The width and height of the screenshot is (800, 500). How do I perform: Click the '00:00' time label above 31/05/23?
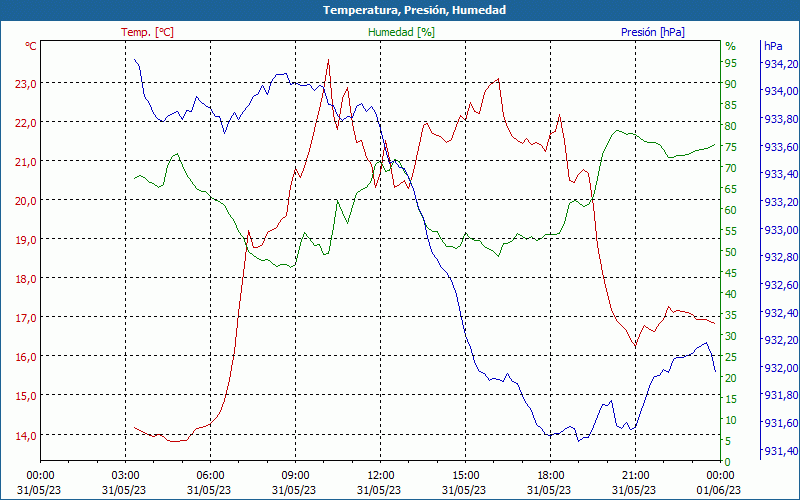(x=40, y=476)
